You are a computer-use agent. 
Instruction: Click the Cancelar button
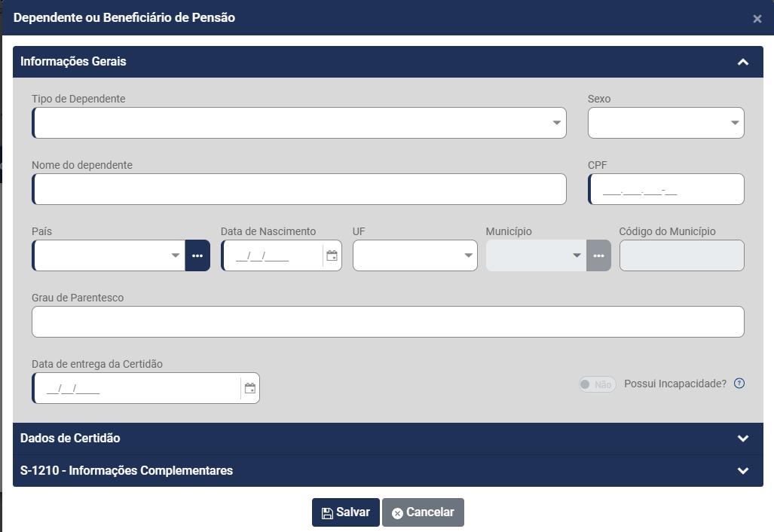coord(423,512)
